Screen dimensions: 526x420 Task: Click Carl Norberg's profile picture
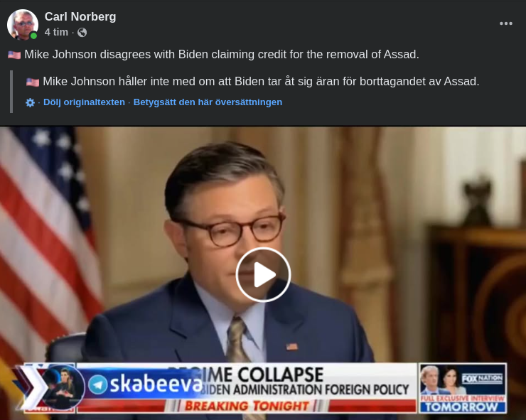pos(23,24)
